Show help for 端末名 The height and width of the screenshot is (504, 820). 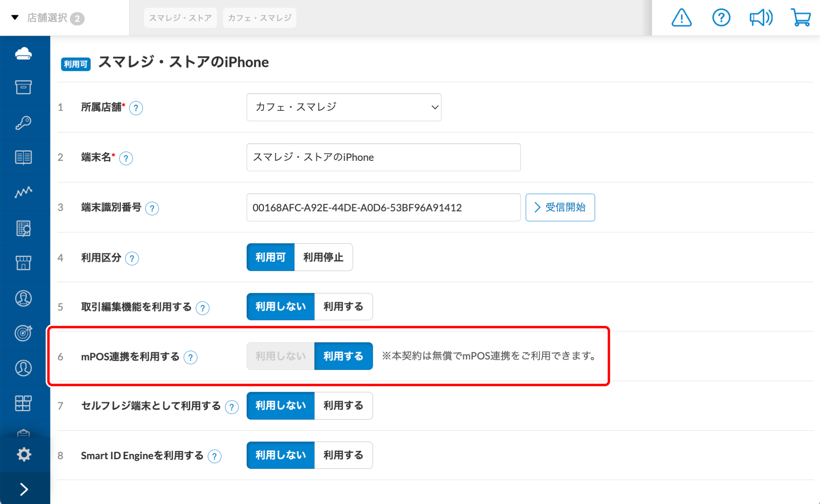pos(126,158)
